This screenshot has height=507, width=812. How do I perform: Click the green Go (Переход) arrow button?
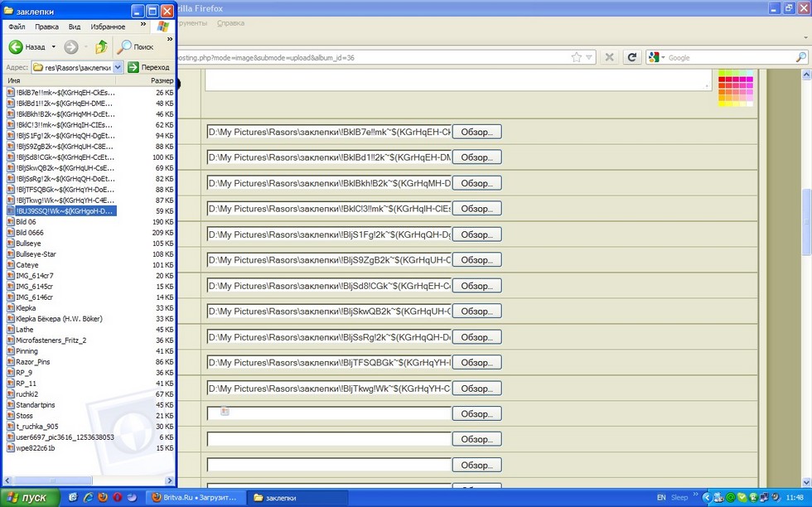(133, 67)
